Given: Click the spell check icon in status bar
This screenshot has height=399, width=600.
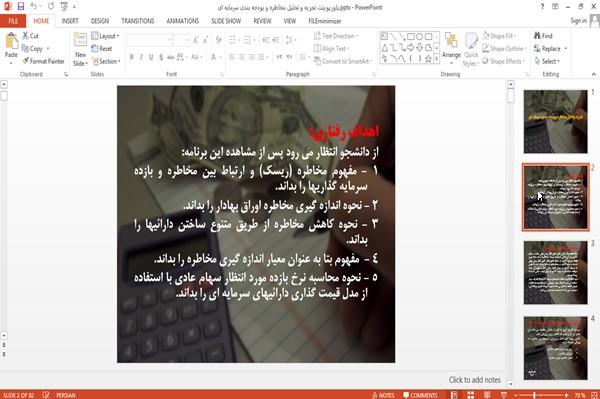Looking at the screenshot, I should pos(46,395).
